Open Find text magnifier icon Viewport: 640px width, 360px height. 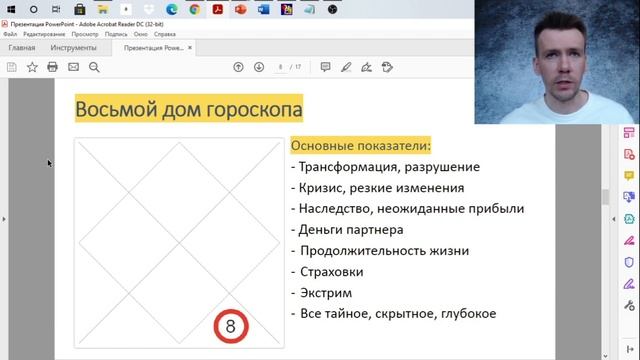coord(94,67)
